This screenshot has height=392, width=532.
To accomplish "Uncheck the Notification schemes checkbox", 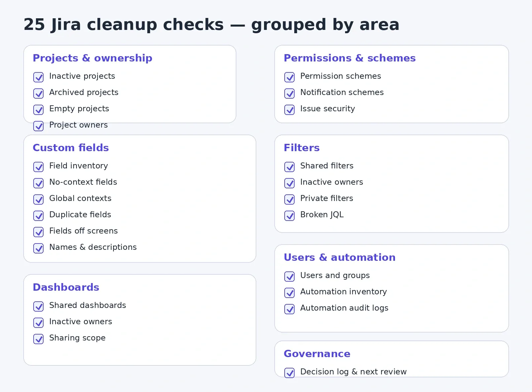I will (x=290, y=93).
